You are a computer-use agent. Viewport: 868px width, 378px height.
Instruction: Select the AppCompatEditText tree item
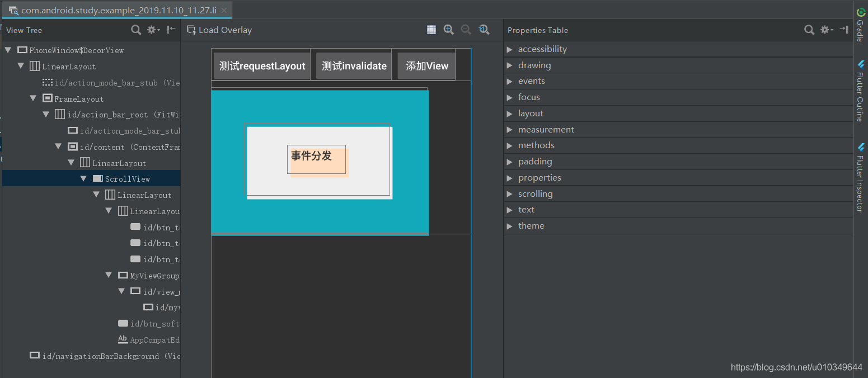click(149, 340)
